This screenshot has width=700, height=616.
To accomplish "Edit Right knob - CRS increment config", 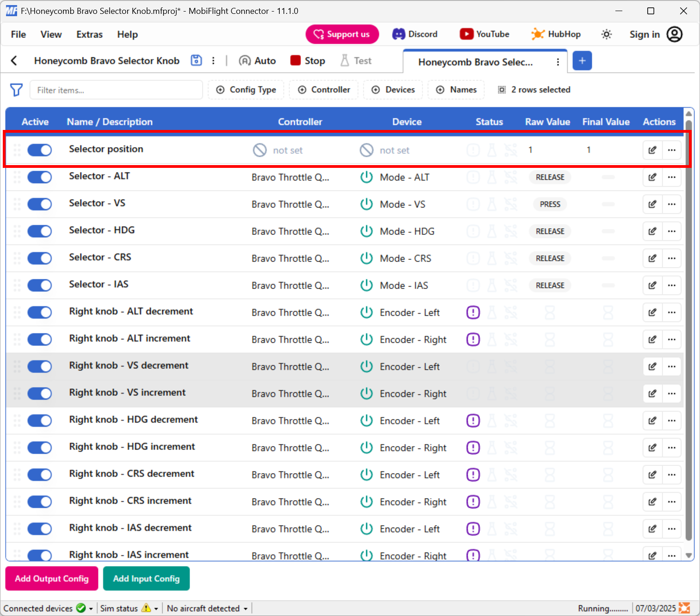I will tap(652, 502).
